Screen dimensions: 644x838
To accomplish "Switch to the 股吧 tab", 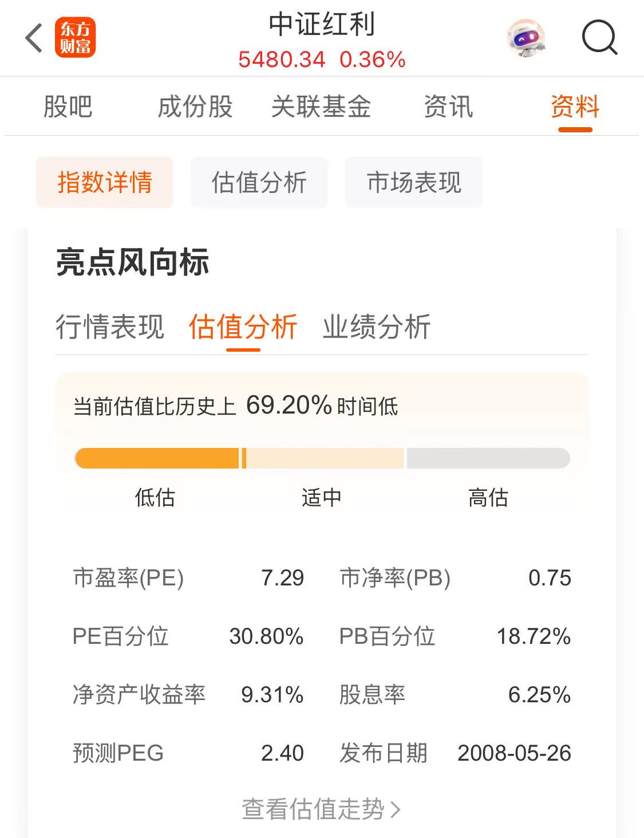I will 68,107.
